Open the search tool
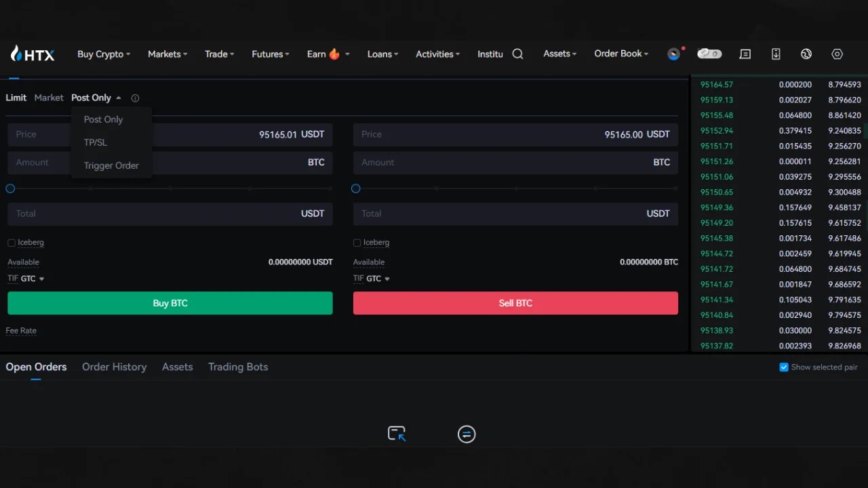Viewport: 868px width, 488px height. (517, 54)
